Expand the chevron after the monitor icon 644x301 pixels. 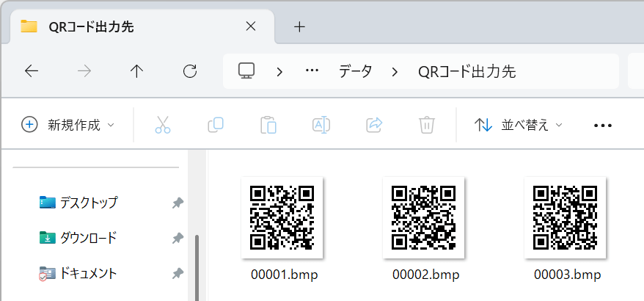(279, 72)
